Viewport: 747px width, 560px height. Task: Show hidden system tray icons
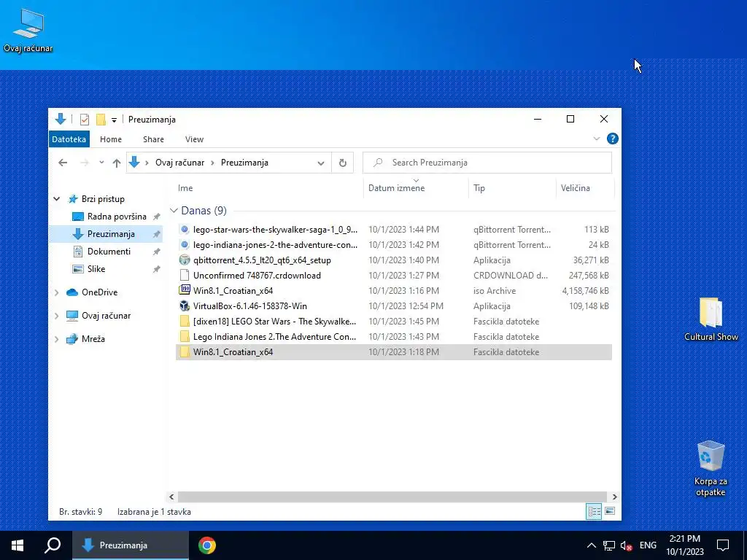click(591, 545)
